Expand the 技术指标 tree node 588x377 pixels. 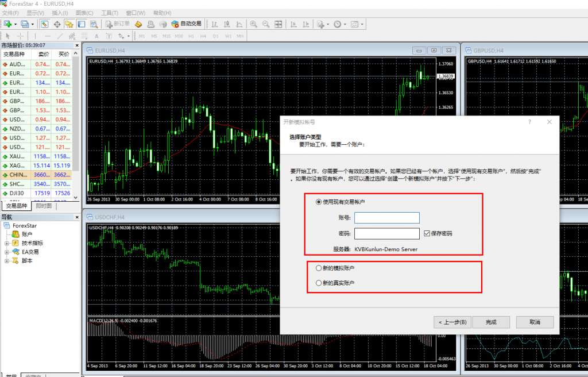pos(7,243)
